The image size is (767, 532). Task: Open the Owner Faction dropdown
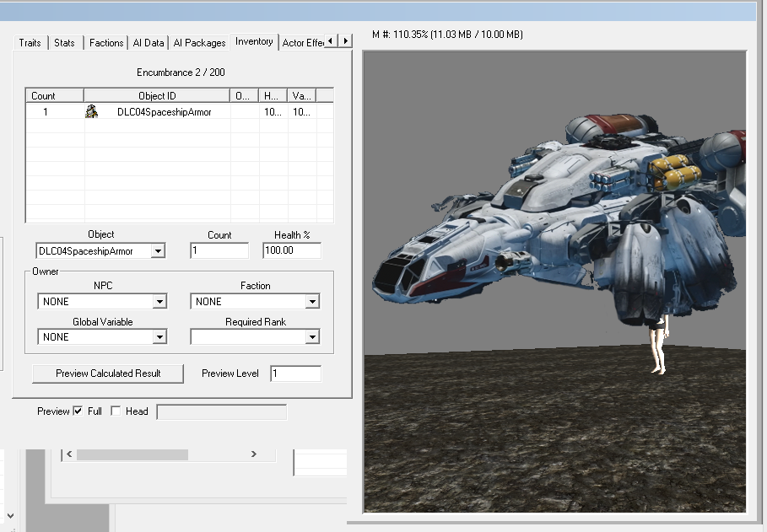[x=312, y=302]
